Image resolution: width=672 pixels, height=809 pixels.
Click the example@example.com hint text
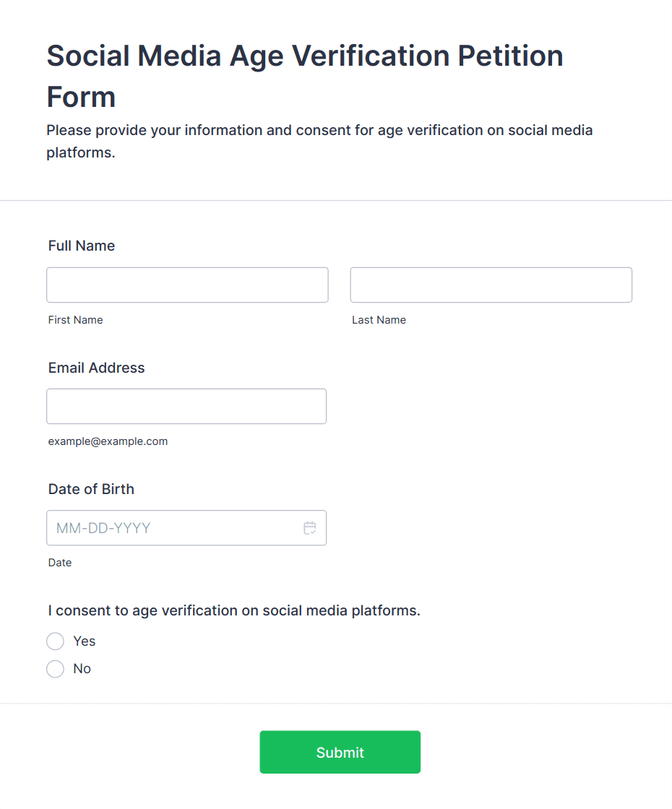(x=108, y=441)
